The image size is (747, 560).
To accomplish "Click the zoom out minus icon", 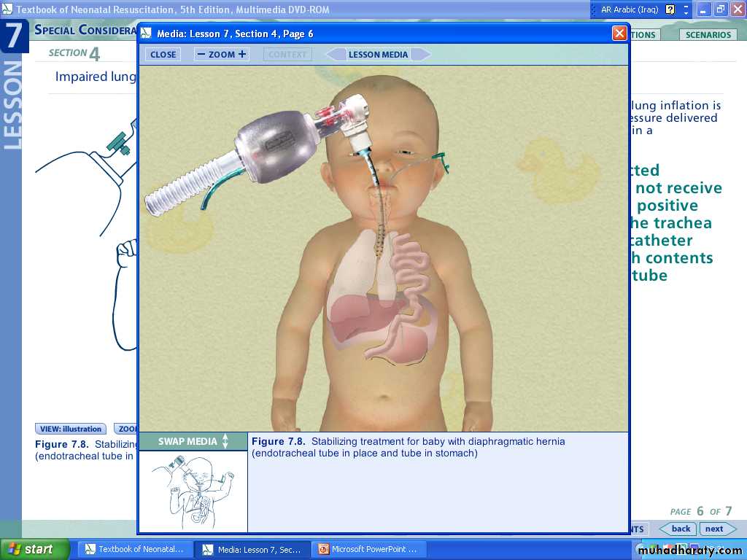I will [x=201, y=55].
